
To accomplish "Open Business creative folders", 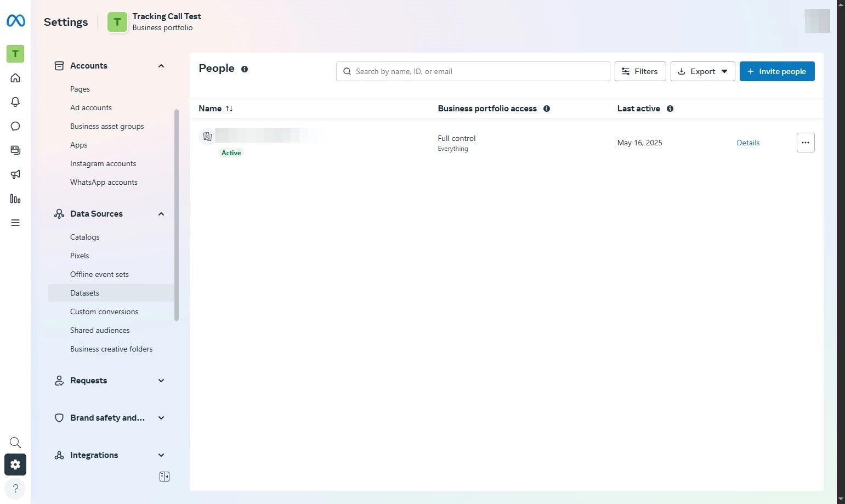I will point(111,349).
